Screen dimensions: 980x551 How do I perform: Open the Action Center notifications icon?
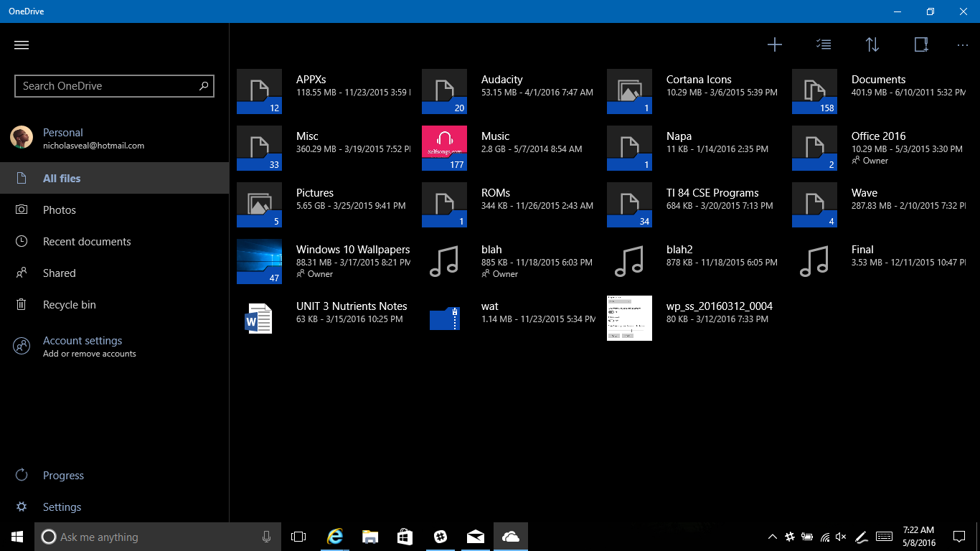959,537
